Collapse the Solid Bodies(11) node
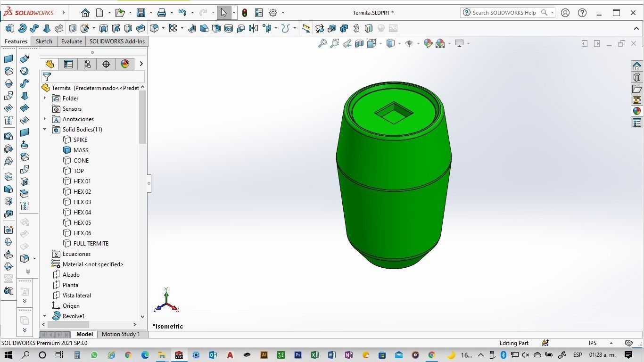The height and width of the screenshot is (362, 644). tap(45, 130)
